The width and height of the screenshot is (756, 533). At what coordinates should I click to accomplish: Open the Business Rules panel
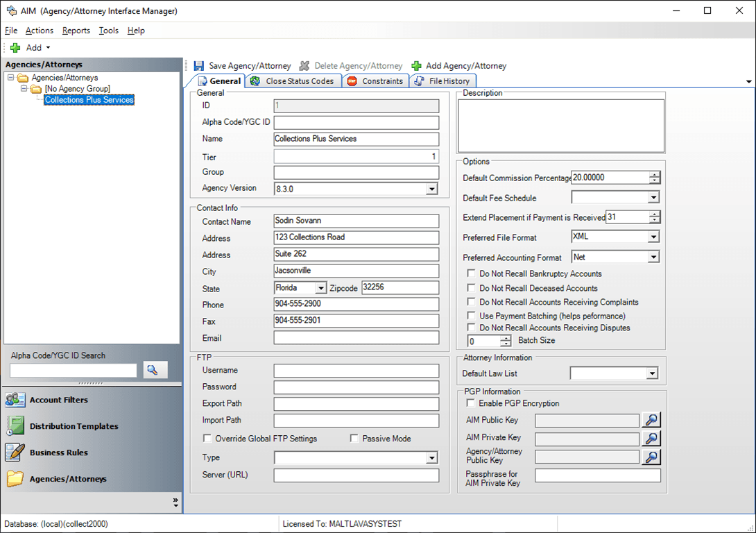tap(58, 452)
